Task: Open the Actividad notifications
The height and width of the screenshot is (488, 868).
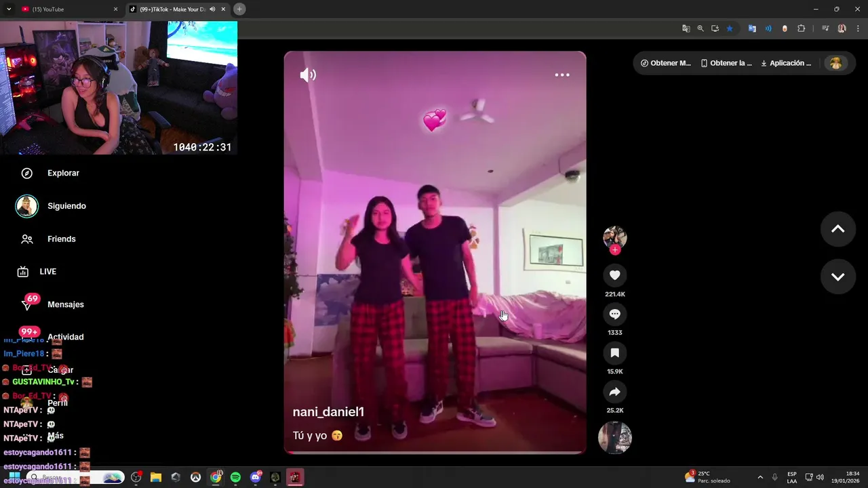Action: [66, 337]
